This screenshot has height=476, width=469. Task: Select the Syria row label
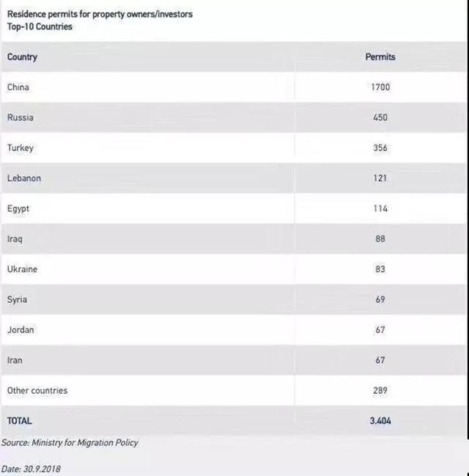pos(17,300)
